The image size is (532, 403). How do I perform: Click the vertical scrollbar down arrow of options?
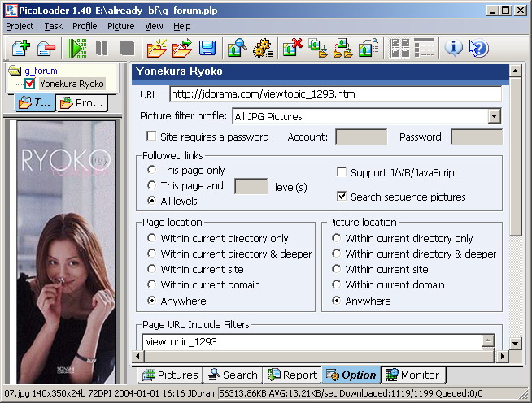pyautogui.click(x=516, y=355)
